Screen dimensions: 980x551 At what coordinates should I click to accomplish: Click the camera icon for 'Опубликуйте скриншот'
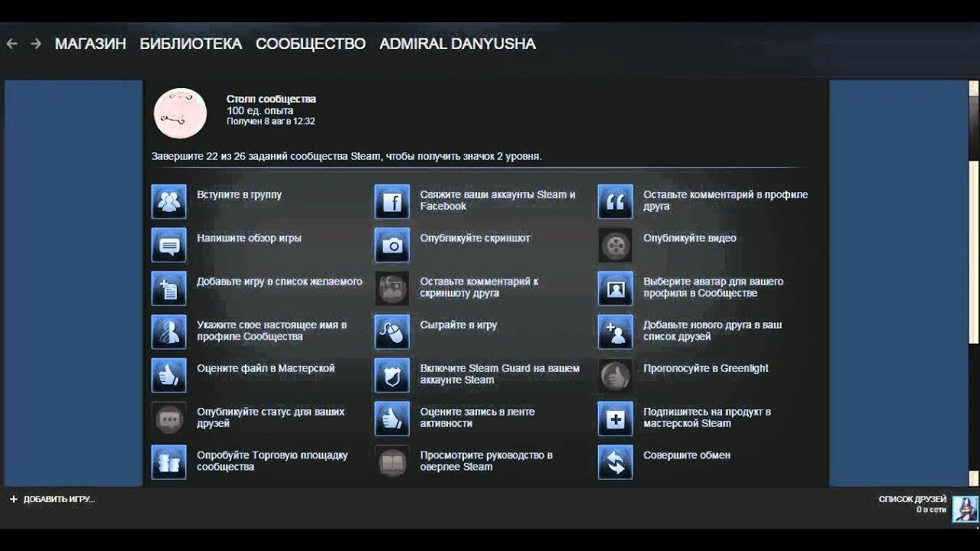392,245
